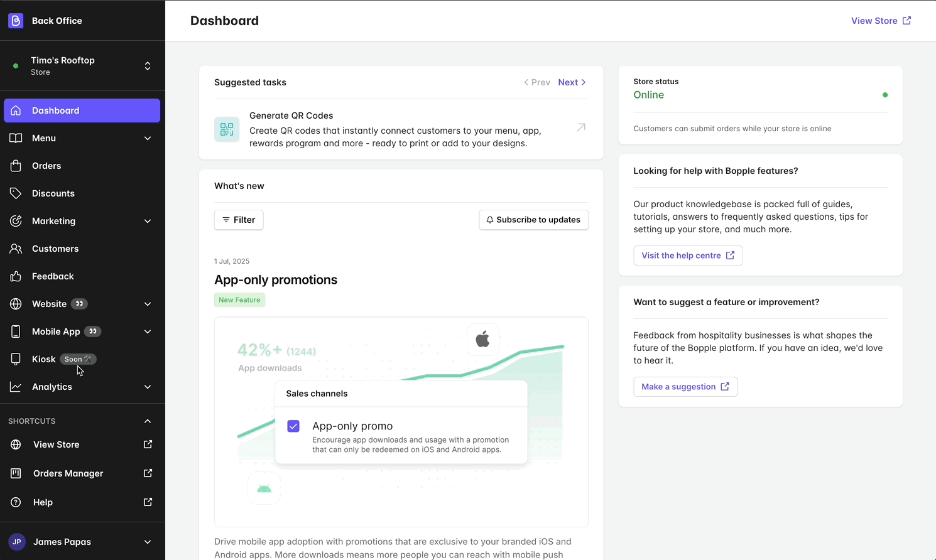
Task: Open the James Papas account menu
Action: click(x=82, y=542)
